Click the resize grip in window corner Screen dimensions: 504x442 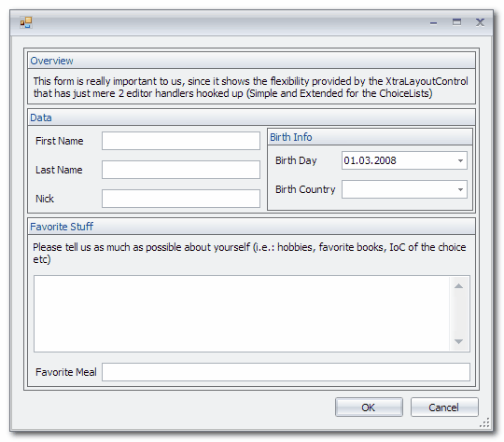pos(485,422)
